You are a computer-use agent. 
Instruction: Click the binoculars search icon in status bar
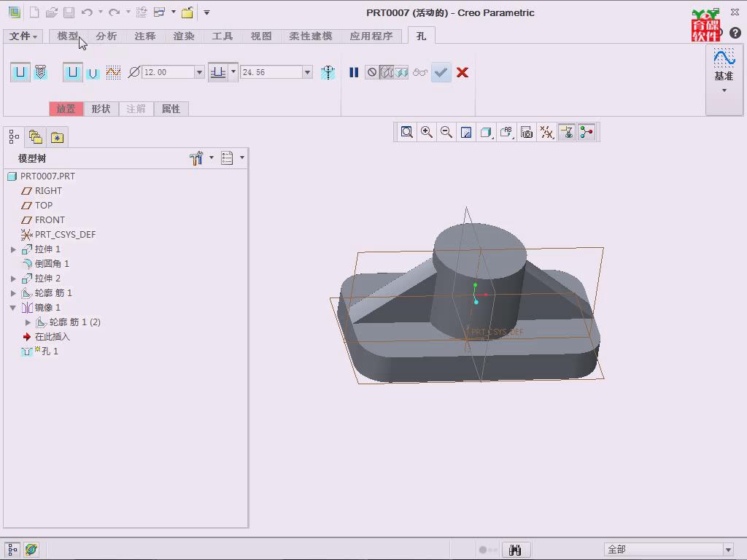pyautogui.click(x=515, y=550)
